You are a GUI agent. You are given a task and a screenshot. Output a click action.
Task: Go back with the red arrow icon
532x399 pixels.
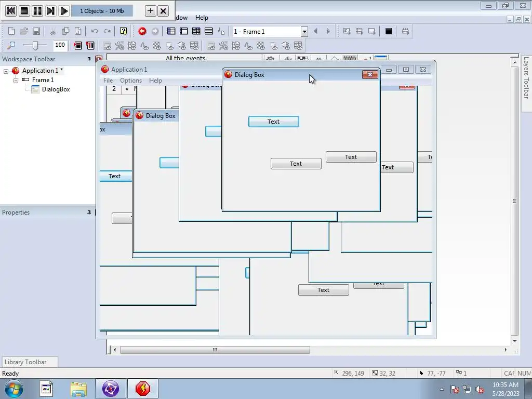pyautogui.click(x=142, y=32)
